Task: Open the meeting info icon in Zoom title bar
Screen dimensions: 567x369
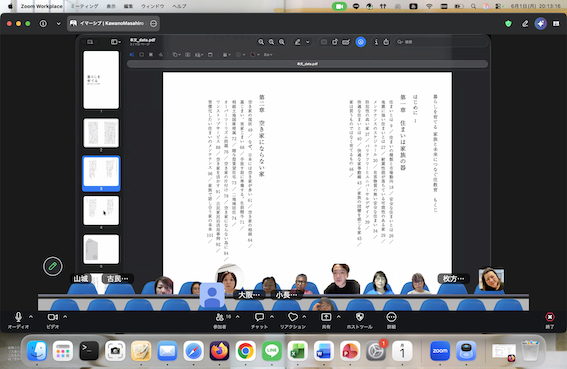Action: tap(43, 24)
